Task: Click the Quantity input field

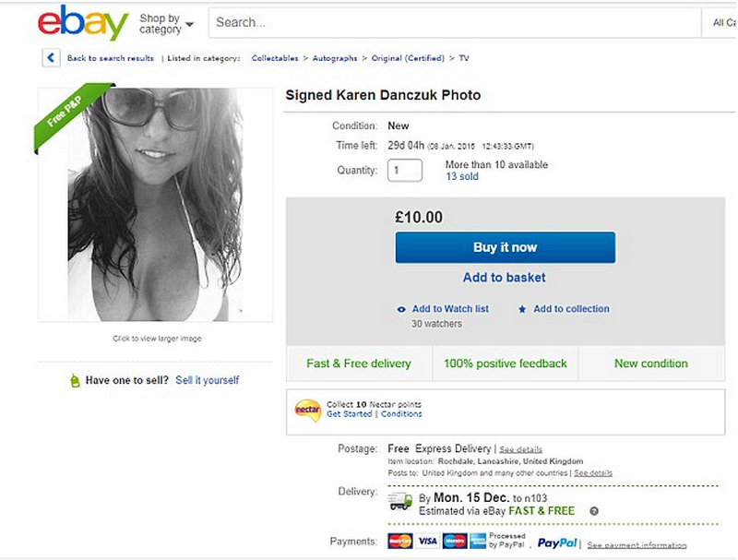Action: (405, 171)
